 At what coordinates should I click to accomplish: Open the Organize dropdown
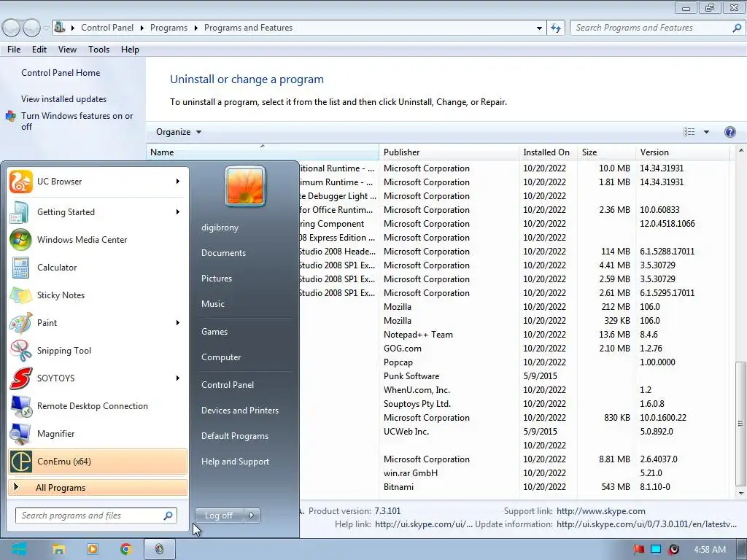(x=179, y=132)
